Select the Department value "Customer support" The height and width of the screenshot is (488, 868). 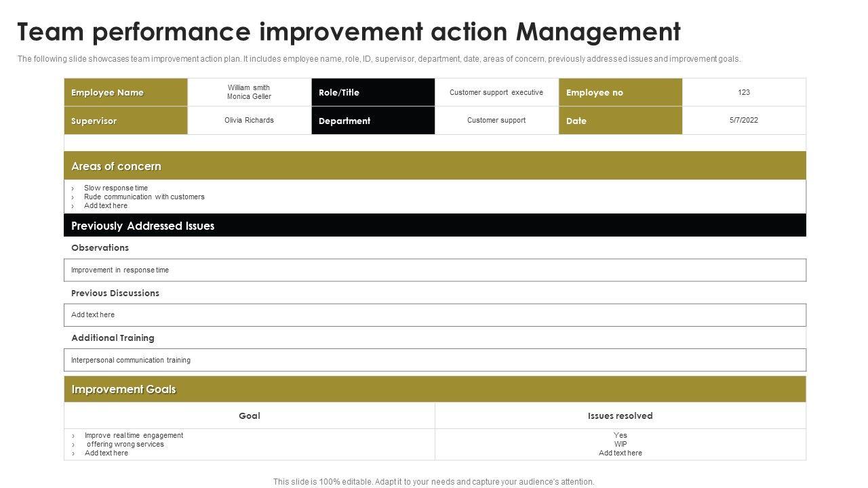[x=496, y=120]
